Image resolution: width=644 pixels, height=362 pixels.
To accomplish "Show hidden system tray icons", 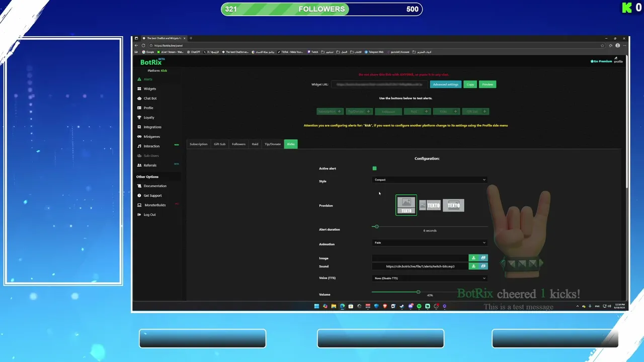I will coord(578,306).
